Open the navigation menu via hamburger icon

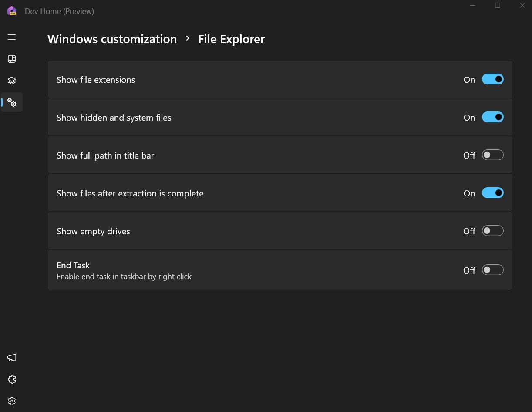click(12, 37)
